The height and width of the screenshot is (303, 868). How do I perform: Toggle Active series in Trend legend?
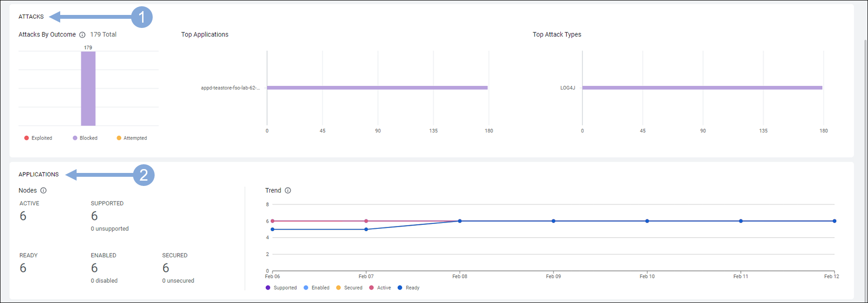(380, 288)
